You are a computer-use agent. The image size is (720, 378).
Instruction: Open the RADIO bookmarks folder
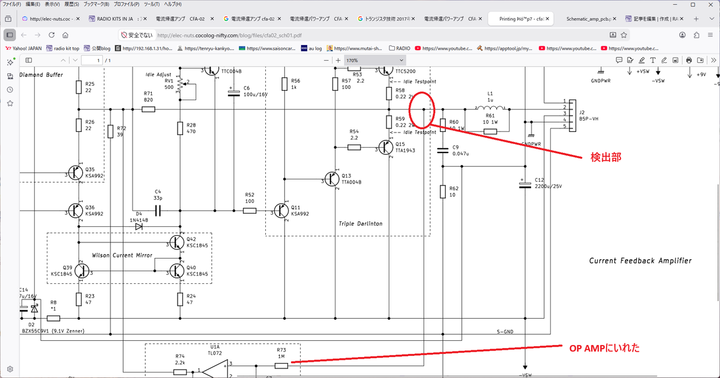399,48
